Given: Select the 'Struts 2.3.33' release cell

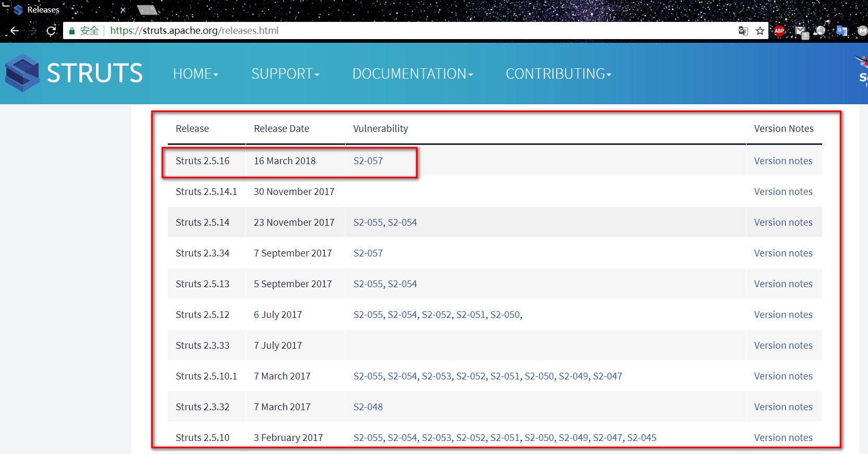Looking at the screenshot, I should click(x=206, y=346).
